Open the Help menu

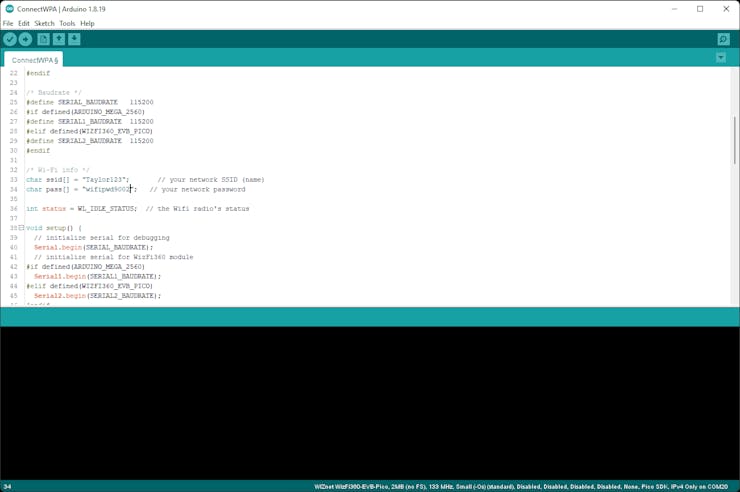(87, 23)
